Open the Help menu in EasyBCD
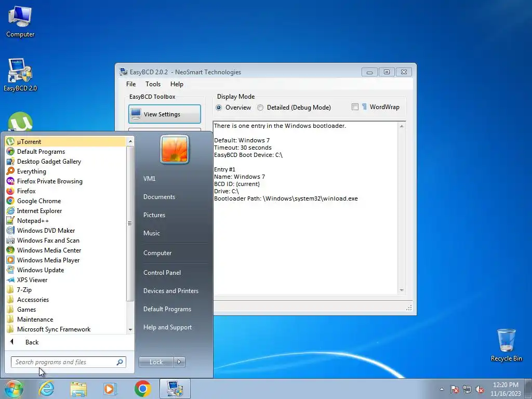Image resolution: width=532 pixels, height=399 pixels. click(177, 84)
